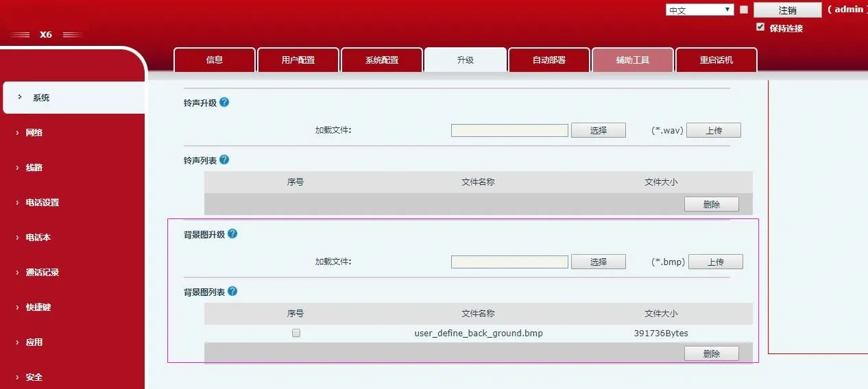
Task: Expand the 电话设置 sidebar section
Action: click(43, 203)
